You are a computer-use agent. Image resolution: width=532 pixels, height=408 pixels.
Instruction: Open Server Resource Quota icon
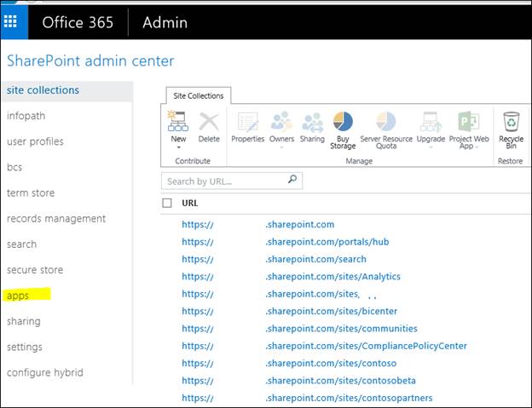coord(386,122)
